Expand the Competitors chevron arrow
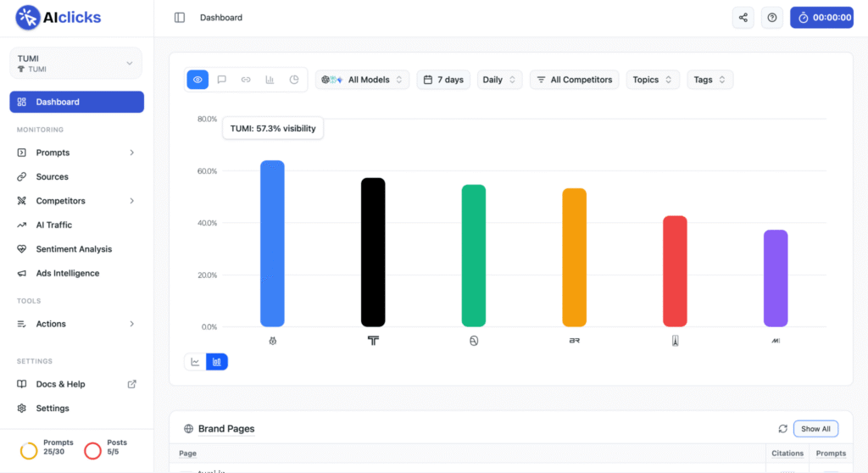The height and width of the screenshot is (473, 868). [131, 201]
